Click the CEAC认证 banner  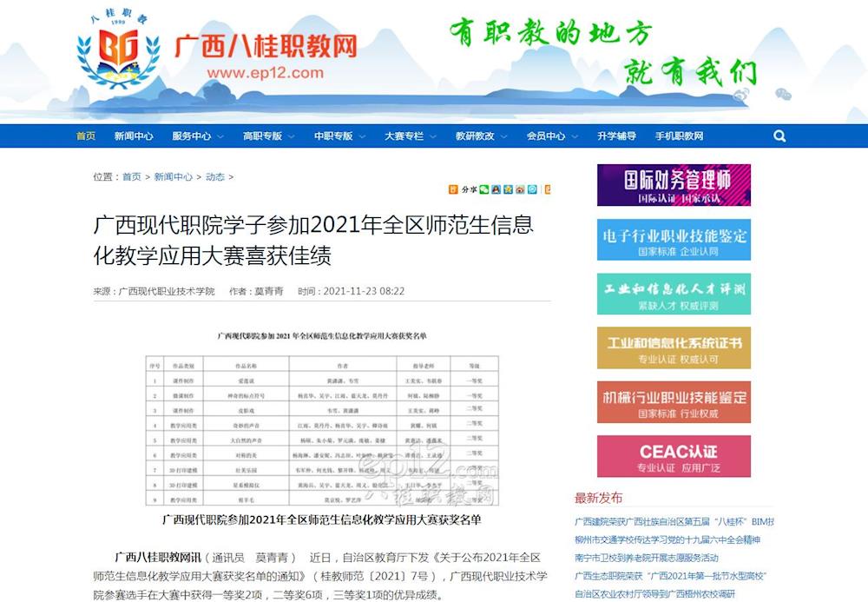[674, 456]
